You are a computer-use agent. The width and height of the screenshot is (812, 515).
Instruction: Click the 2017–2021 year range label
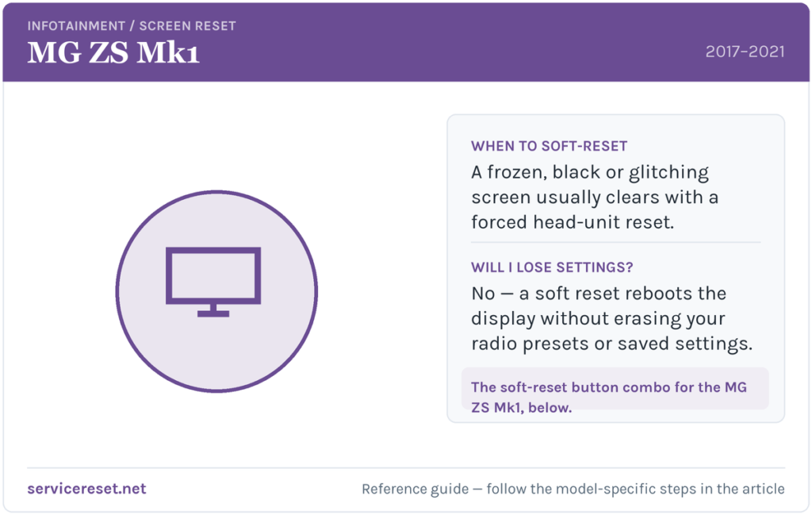tap(745, 52)
